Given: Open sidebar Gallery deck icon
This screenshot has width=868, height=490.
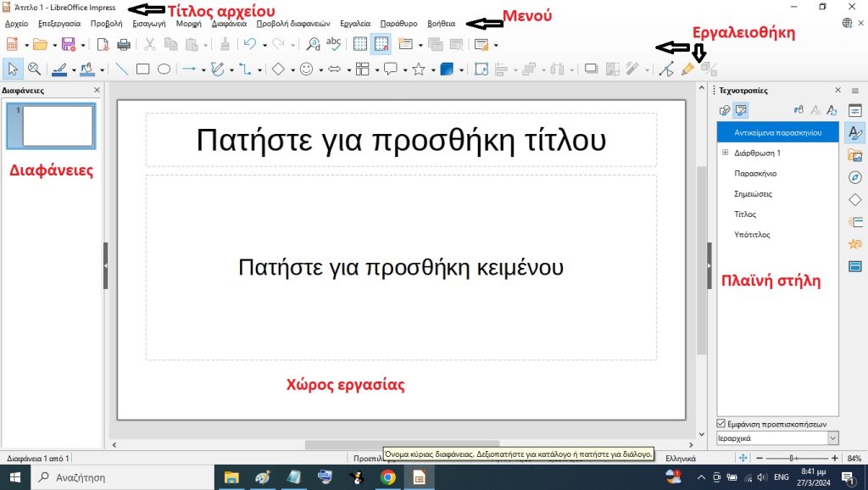Looking at the screenshot, I should 855,155.
